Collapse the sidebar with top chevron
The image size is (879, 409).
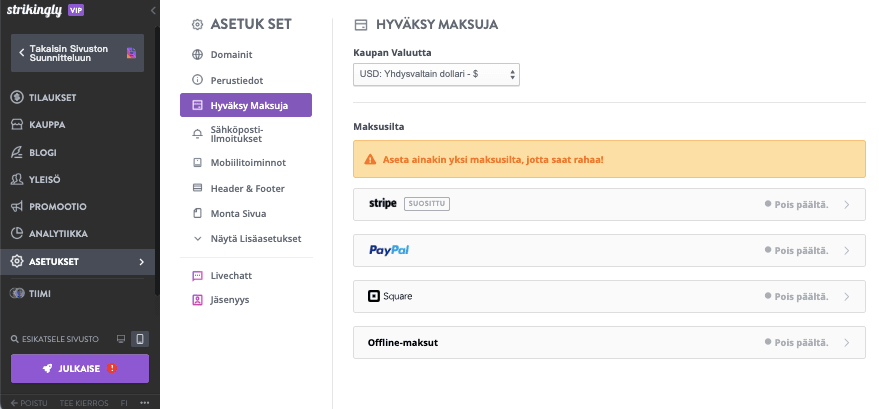(153, 10)
